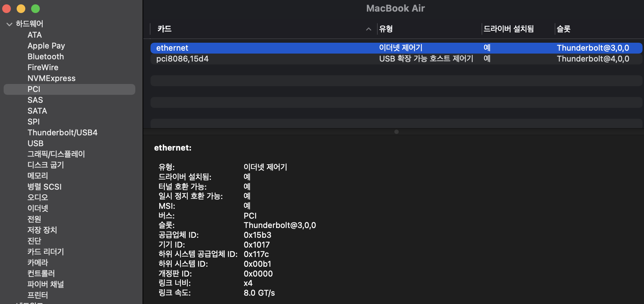Viewport: 644px width, 304px height.
Task: Click the sort arrow in 카드 column header
Action: tap(368, 29)
